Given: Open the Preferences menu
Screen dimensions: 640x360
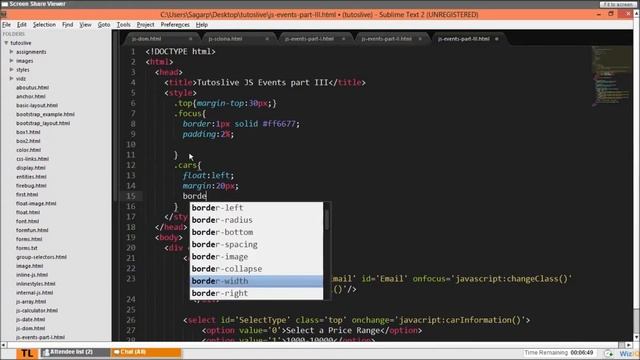Looking at the screenshot, I should (175, 25).
